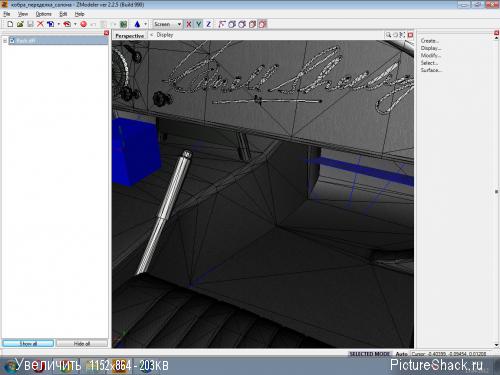Toggle the Z axis lock
Viewport: 500px width, 375px height.
pos(209,24)
